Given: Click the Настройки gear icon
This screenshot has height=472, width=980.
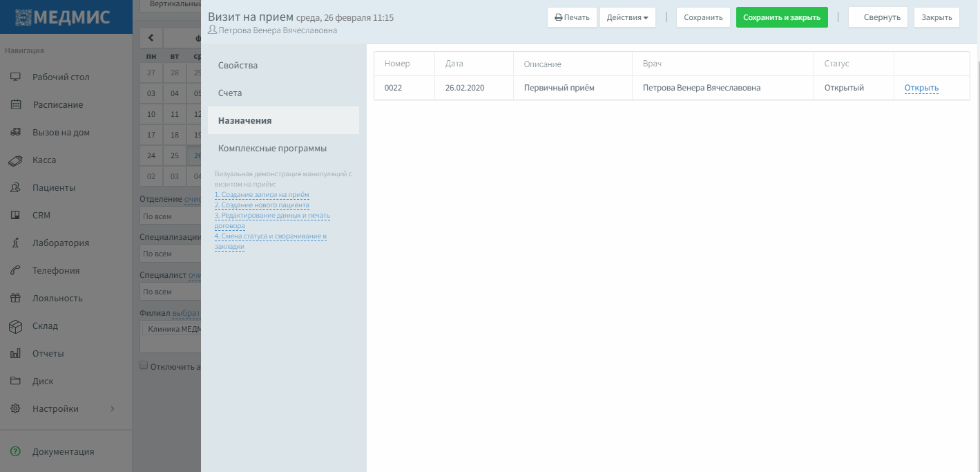Looking at the screenshot, I should pyautogui.click(x=15, y=408).
